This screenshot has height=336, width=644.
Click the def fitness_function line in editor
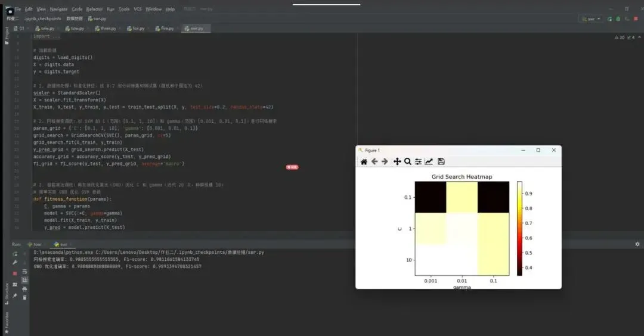pos(72,199)
